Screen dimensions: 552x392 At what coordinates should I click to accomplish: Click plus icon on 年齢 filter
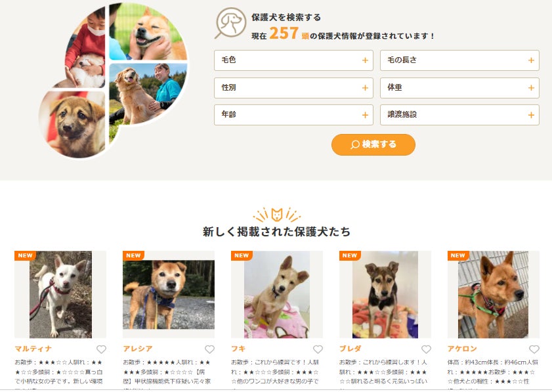365,115
